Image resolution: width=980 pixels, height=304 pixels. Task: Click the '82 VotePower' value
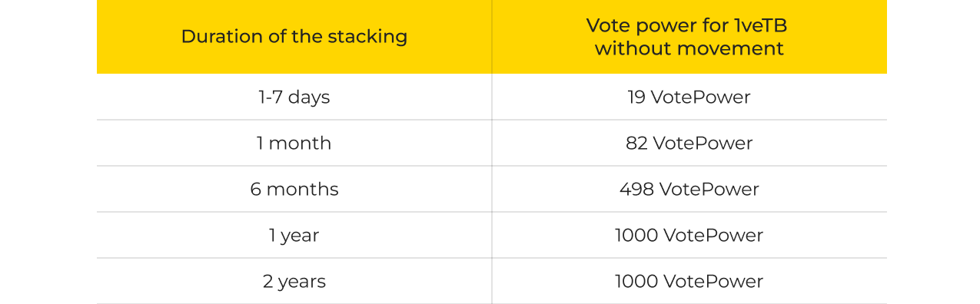pyautogui.click(x=689, y=144)
